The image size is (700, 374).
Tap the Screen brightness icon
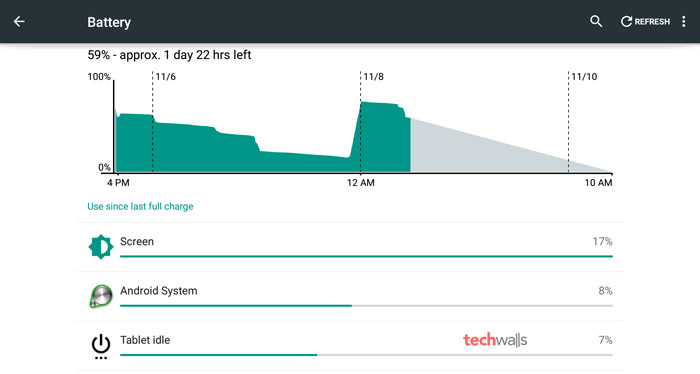pyautogui.click(x=101, y=246)
